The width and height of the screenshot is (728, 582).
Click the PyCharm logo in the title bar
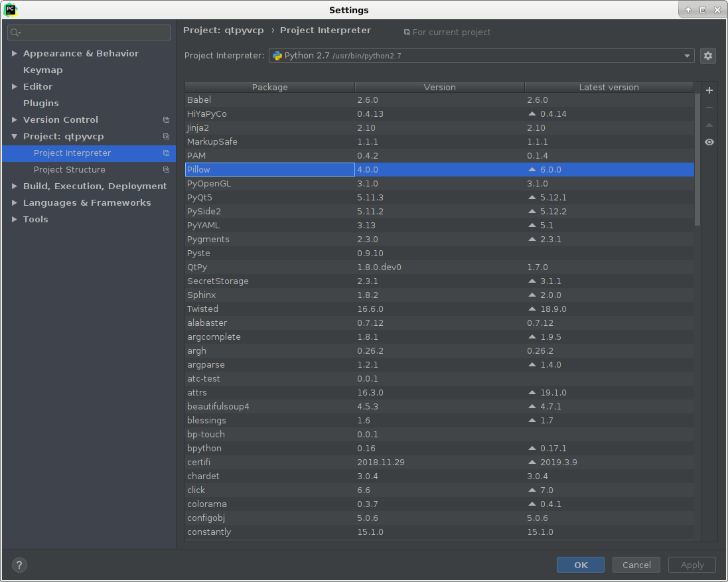[10, 10]
